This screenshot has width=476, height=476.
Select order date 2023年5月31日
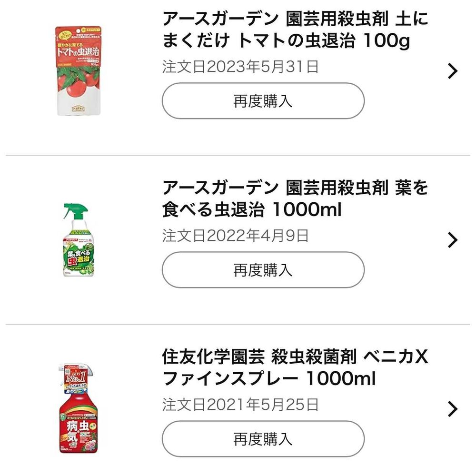[x=240, y=67]
